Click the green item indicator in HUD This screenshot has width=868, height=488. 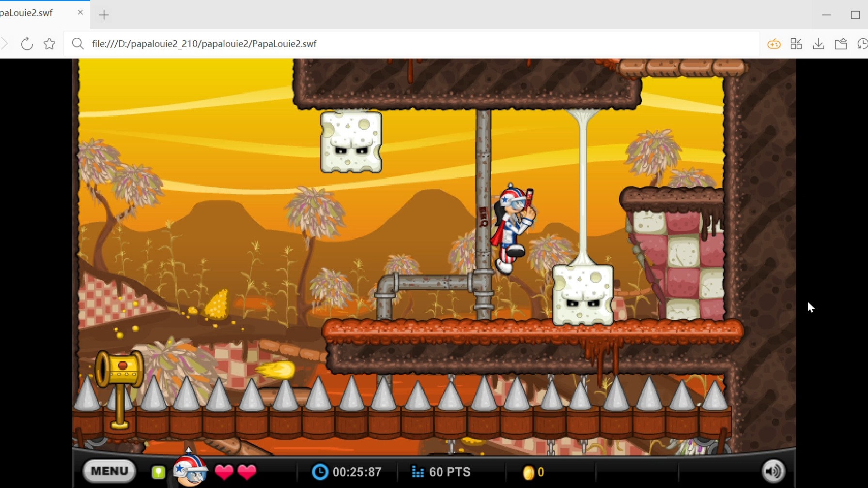158,472
